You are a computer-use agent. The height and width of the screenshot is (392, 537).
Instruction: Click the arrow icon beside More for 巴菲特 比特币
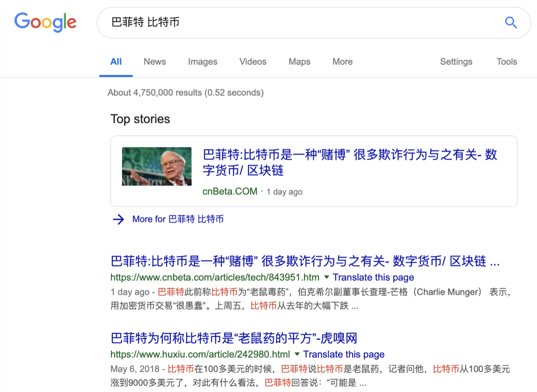[x=118, y=219]
